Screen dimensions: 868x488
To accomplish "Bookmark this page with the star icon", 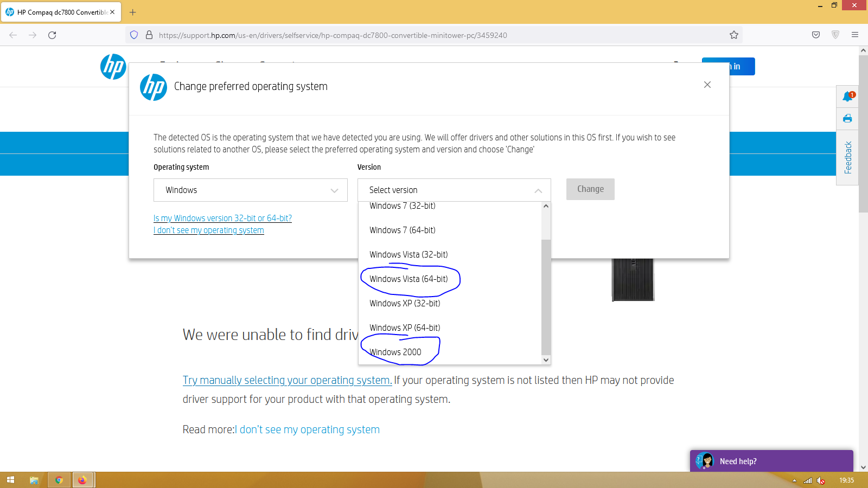I will coord(734,35).
